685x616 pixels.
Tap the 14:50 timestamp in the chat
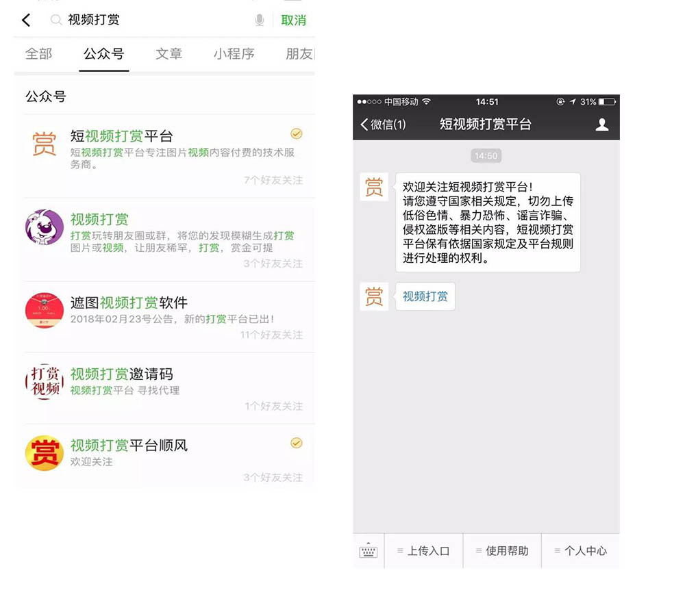click(x=486, y=156)
